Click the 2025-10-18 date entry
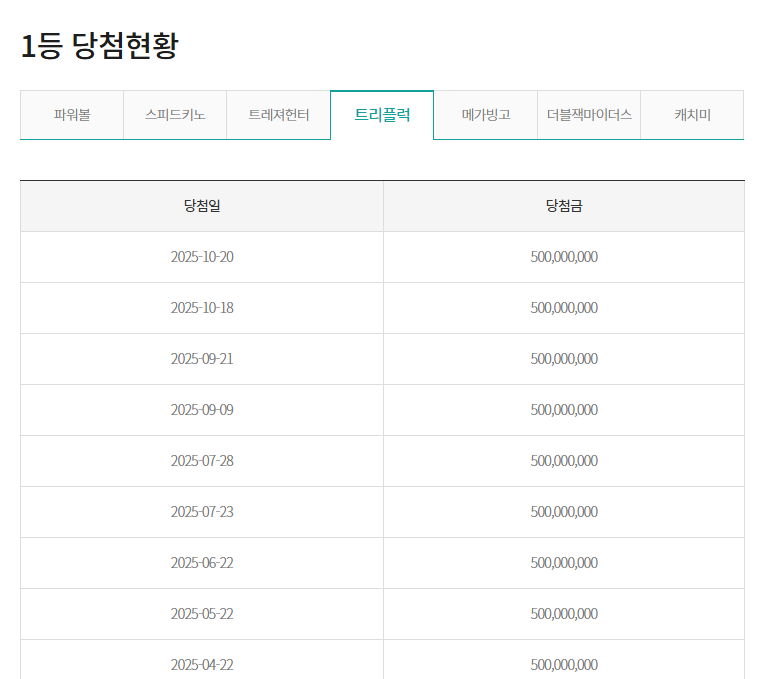 click(x=202, y=308)
